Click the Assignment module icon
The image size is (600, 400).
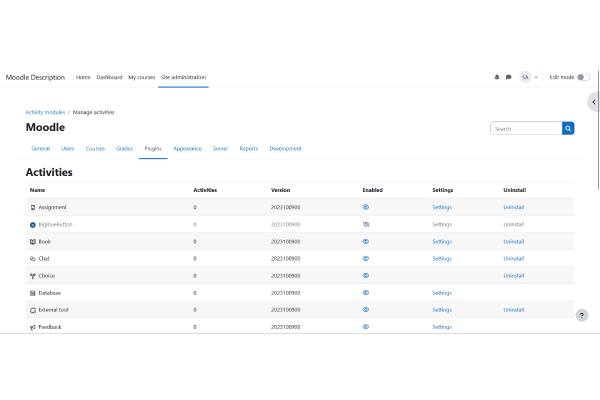(32, 207)
